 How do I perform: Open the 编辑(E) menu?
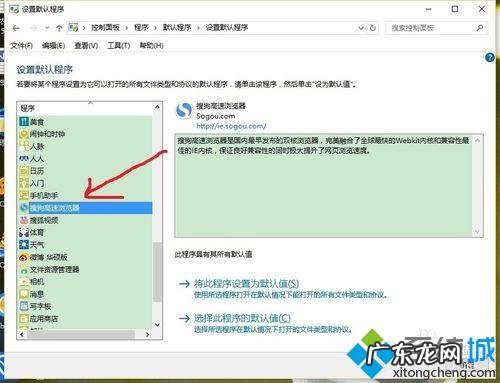tap(53, 46)
